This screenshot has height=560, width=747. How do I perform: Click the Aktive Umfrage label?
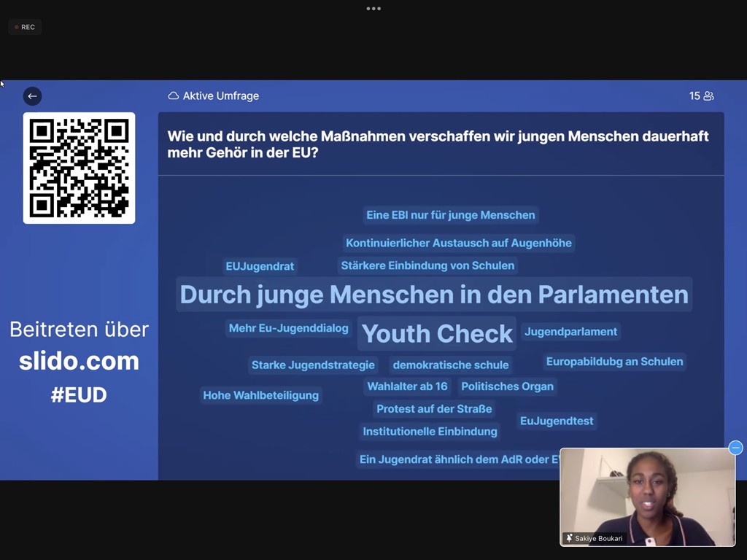click(x=220, y=96)
